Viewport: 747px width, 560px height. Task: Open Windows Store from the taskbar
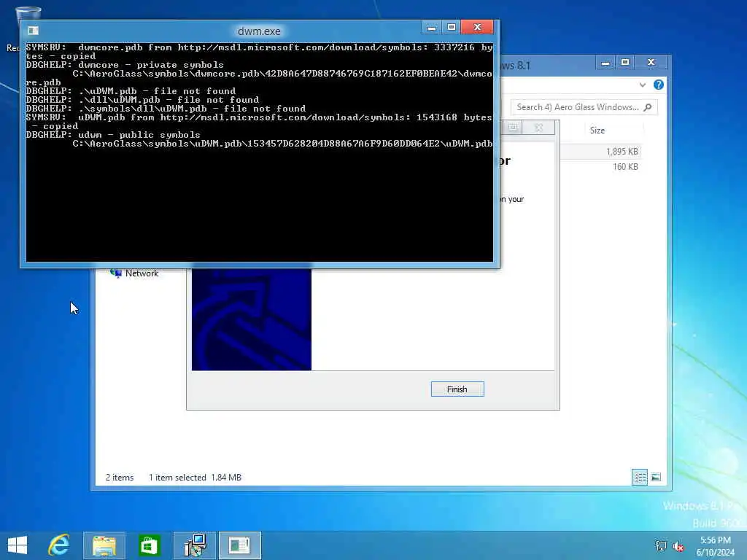(148, 545)
